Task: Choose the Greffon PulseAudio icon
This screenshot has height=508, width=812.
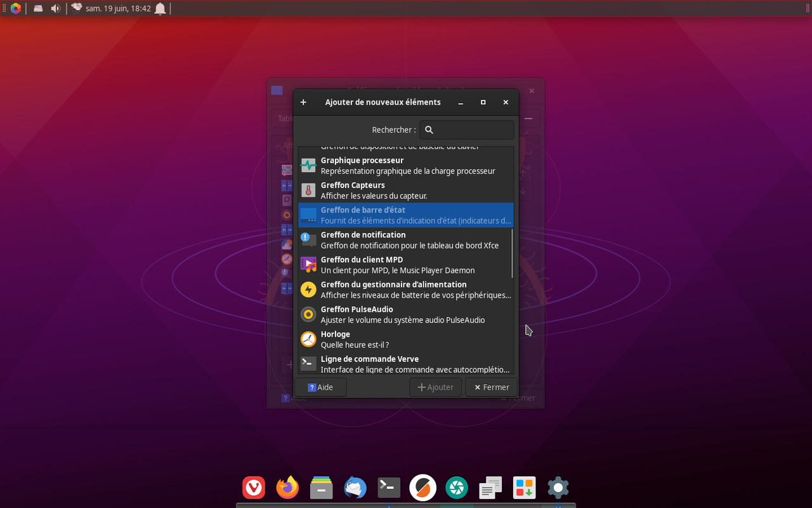Action: [x=308, y=314]
